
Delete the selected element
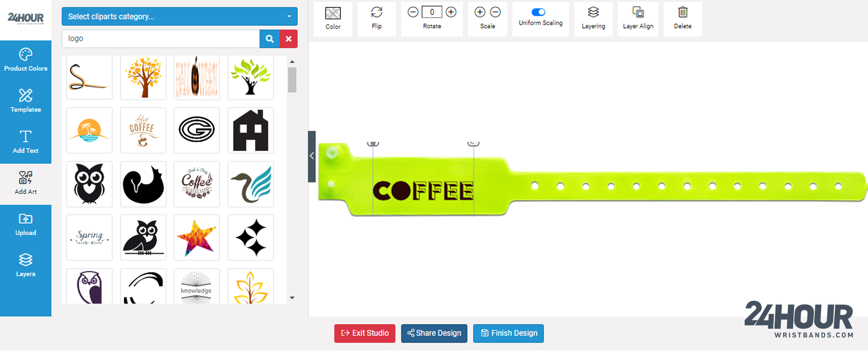point(683,19)
